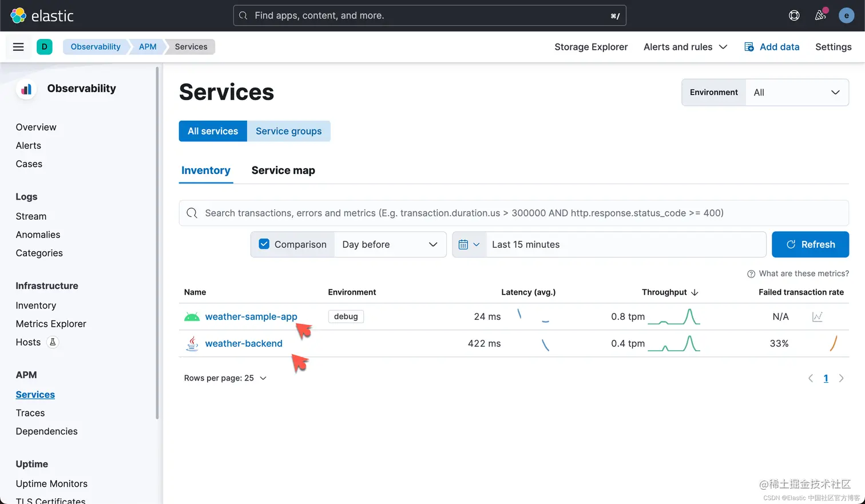
Task: Click page number 1
Action: [826, 378]
